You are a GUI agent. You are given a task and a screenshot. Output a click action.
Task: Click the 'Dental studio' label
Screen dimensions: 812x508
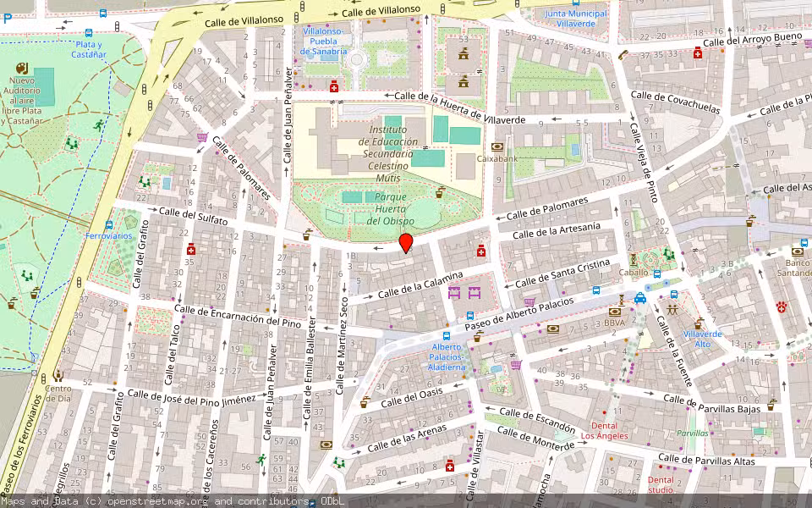pyautogui.click(x=661, y=484)
